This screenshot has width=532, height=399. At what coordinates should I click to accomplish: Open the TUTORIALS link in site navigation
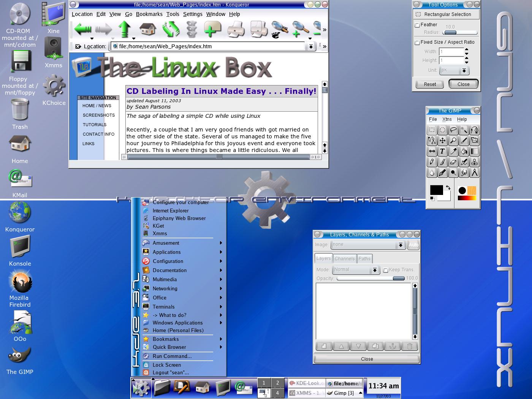tap(95, 125)
